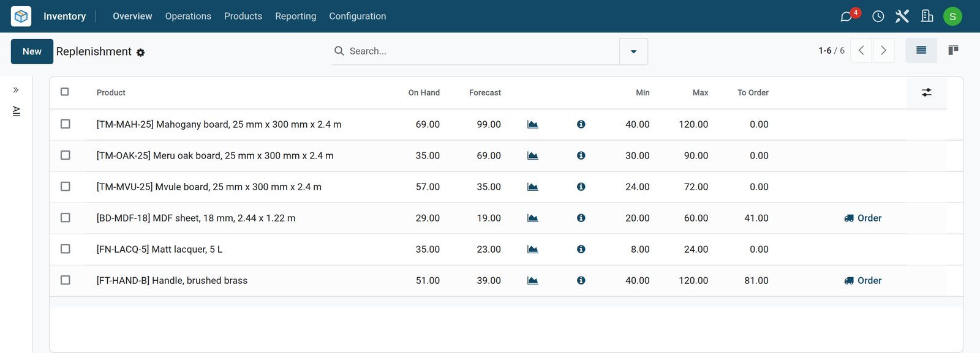
Task: Switch to kanban view
Action: point(953,51)
